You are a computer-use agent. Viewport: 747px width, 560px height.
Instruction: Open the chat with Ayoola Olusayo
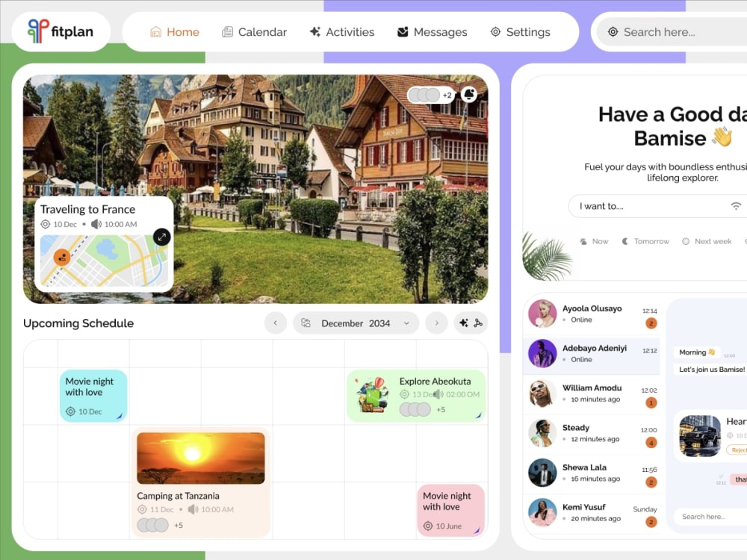pos(592,314)
